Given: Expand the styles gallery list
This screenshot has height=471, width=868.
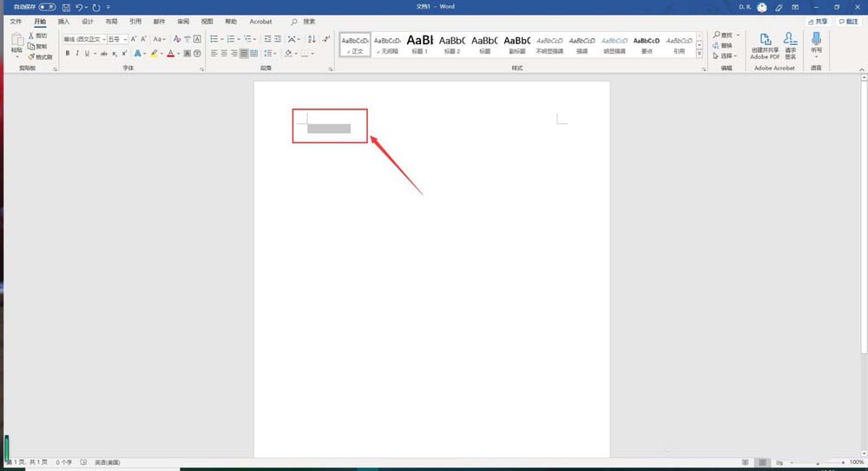Looking at the screenshot, I should (700, 53).
